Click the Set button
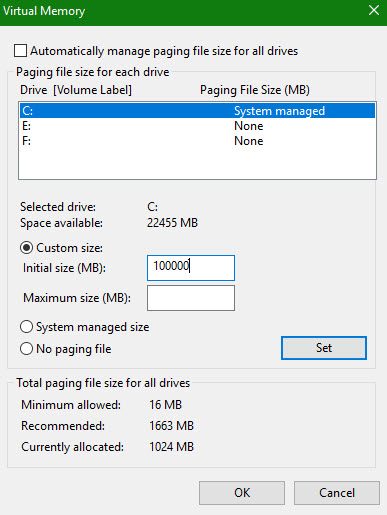The width and height of the screenshot is (387, 515). pyautogui.click(x=324, y=348)
